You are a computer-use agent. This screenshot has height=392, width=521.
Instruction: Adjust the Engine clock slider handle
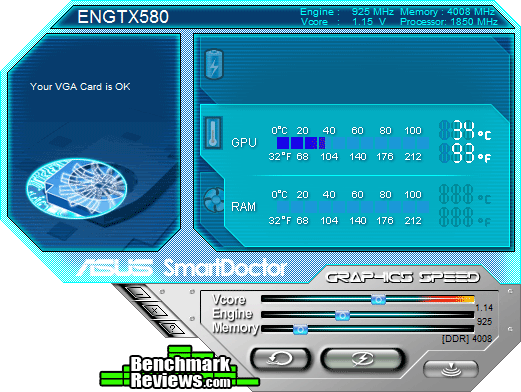(x=342, y=315)
